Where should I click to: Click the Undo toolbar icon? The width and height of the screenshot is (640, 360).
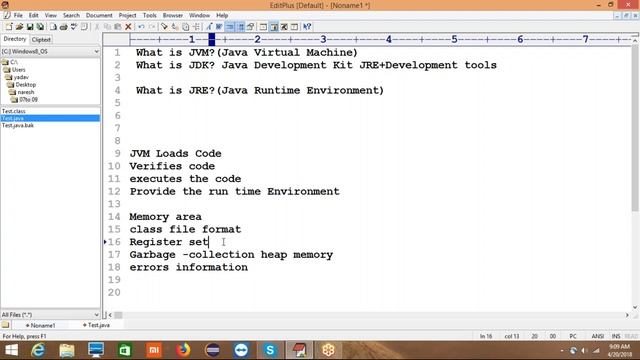(141, 27)
